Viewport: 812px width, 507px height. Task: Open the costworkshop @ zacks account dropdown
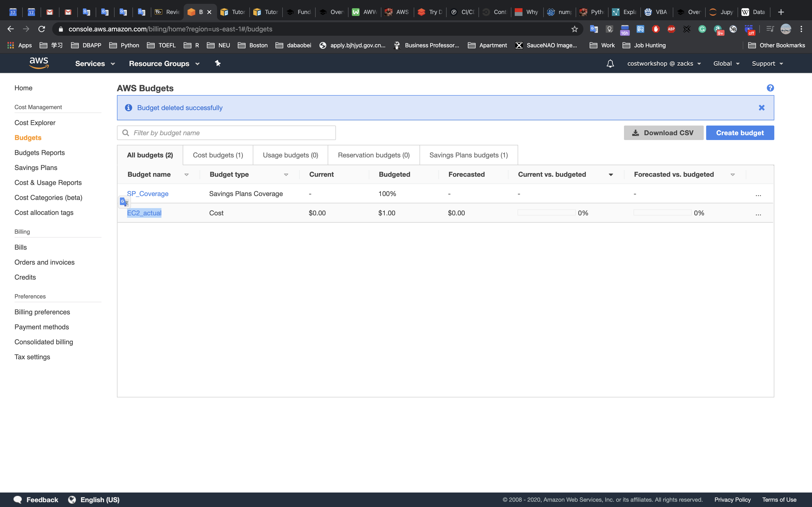point(664,64)
